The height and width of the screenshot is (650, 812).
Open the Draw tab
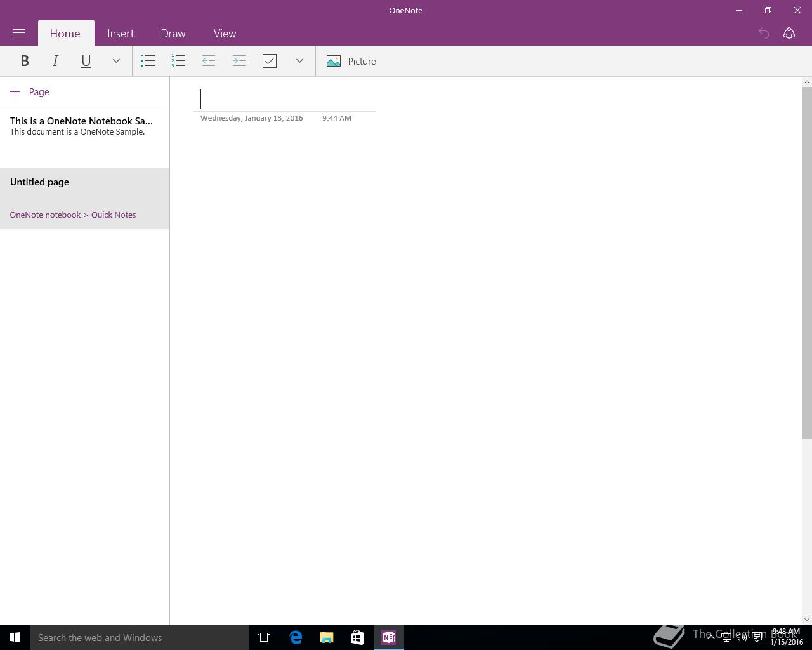[173, 34]
